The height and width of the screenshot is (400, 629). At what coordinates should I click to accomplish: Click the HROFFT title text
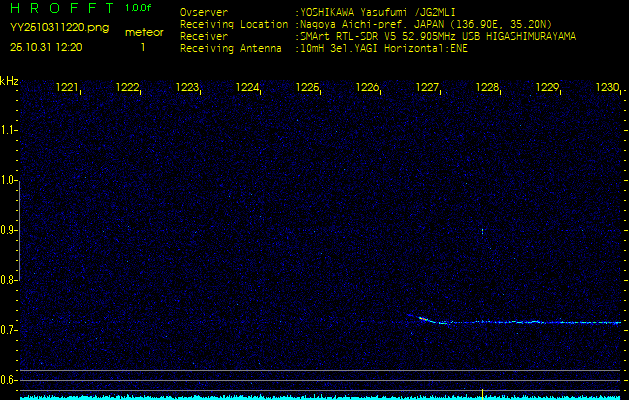click(62, 8)
